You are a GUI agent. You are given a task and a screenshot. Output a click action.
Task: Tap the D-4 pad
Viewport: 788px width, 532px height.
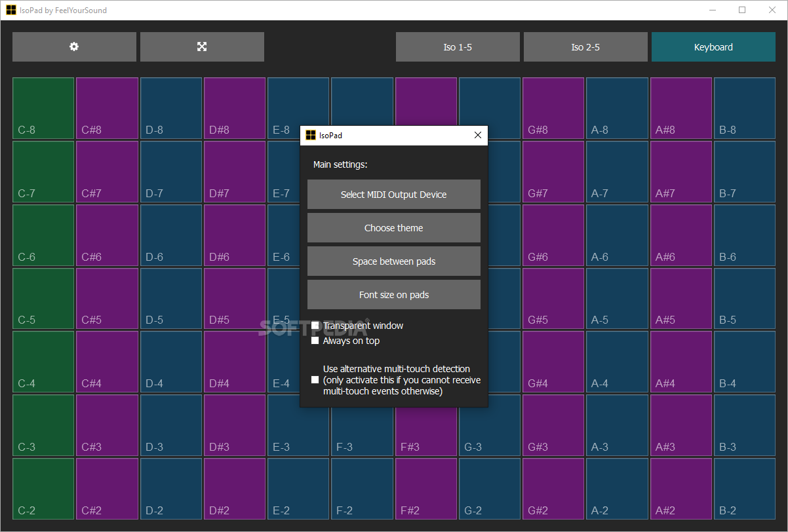(171, 362)
